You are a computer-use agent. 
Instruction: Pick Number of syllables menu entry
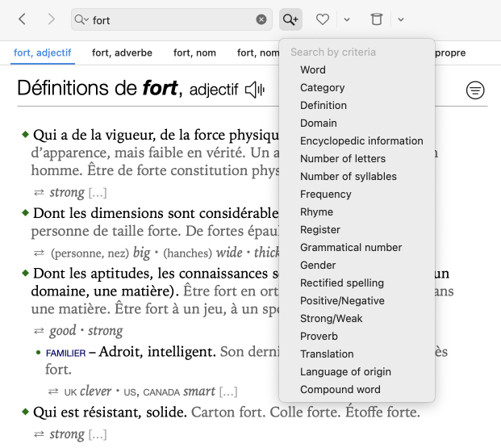click(x=348, y=176)
